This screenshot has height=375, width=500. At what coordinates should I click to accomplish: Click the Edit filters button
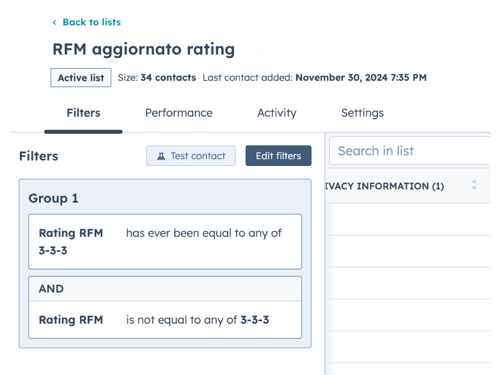278,156
